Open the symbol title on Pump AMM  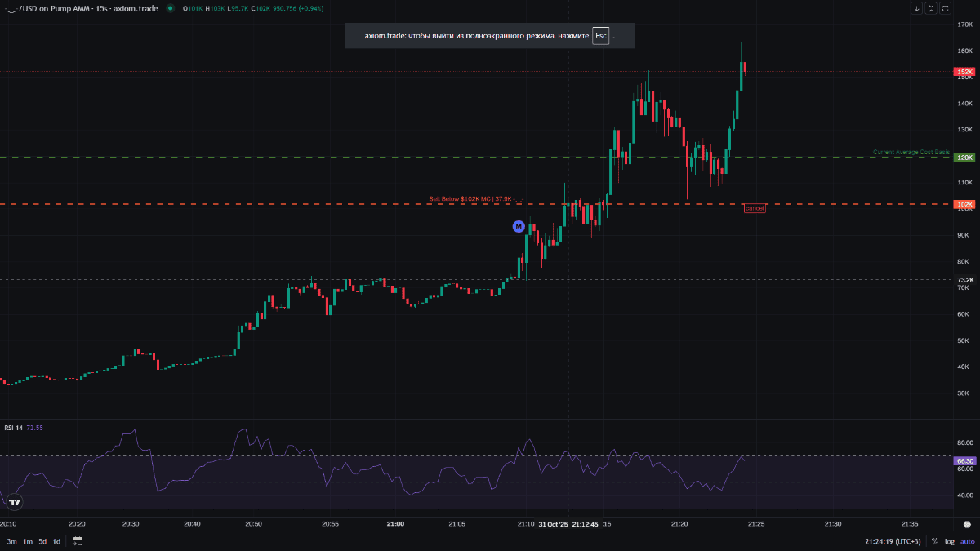pyautogui.click(x=82, y=8)
